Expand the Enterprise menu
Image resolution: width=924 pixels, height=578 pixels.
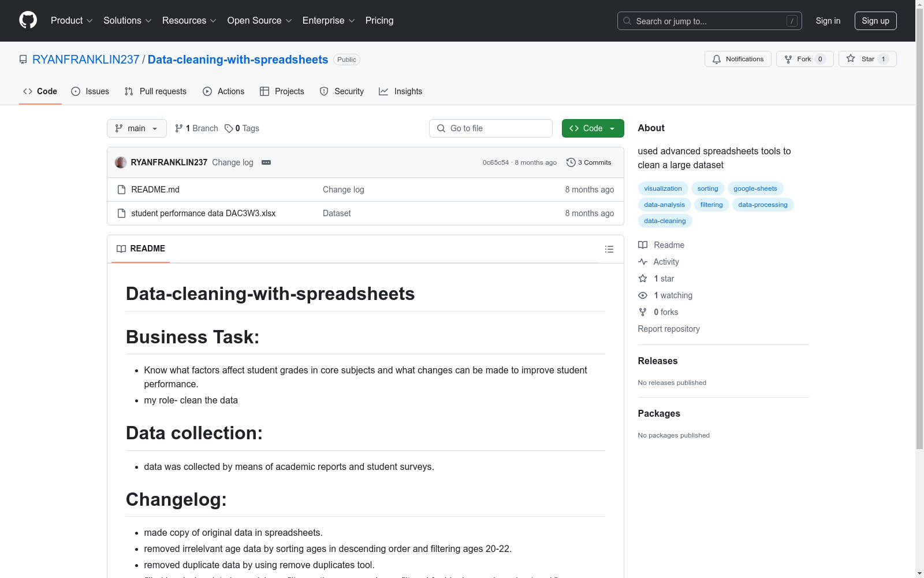pos(329,21)
